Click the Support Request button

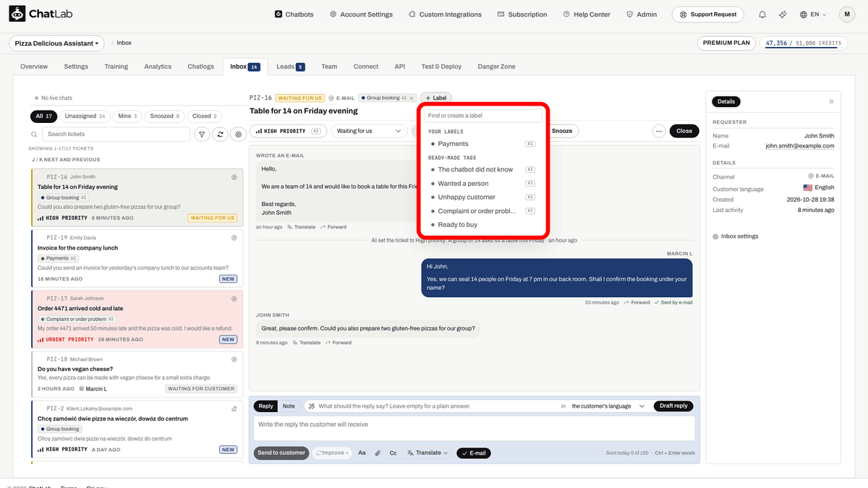[707, 14]
